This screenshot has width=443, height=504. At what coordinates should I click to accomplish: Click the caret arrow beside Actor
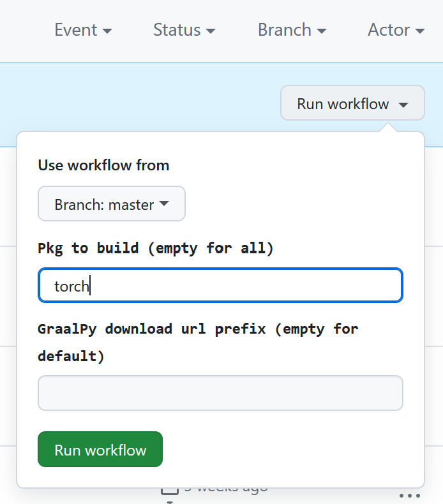tap(419, 31)
